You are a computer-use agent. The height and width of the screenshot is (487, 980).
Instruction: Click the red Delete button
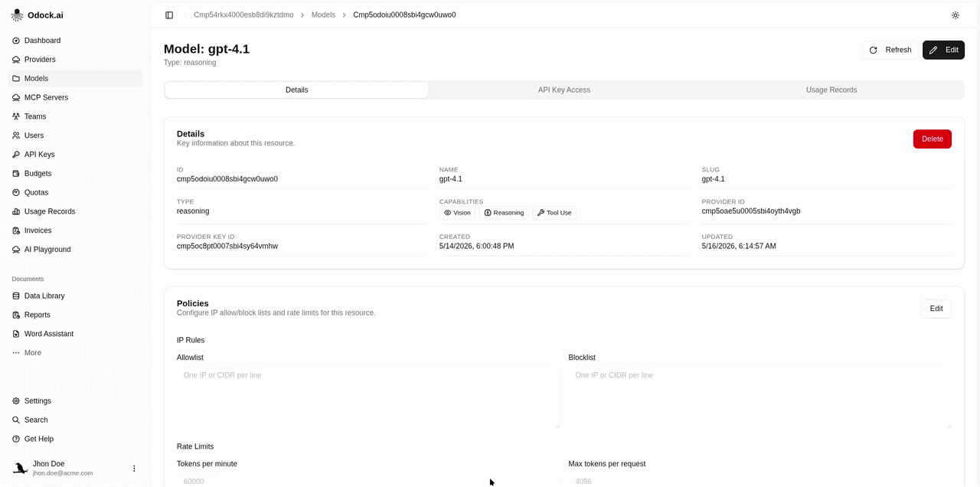click(933, 139)
